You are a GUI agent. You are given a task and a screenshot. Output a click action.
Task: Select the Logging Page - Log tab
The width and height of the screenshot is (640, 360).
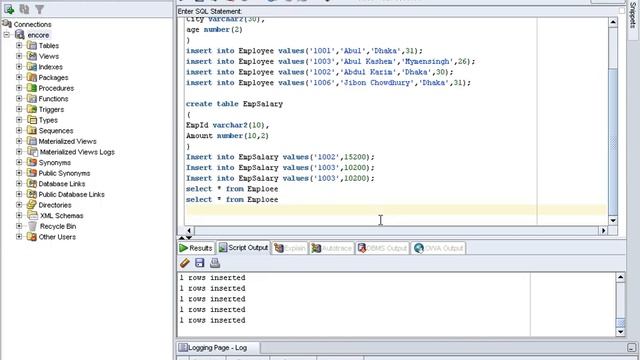(x=218, y=348)
